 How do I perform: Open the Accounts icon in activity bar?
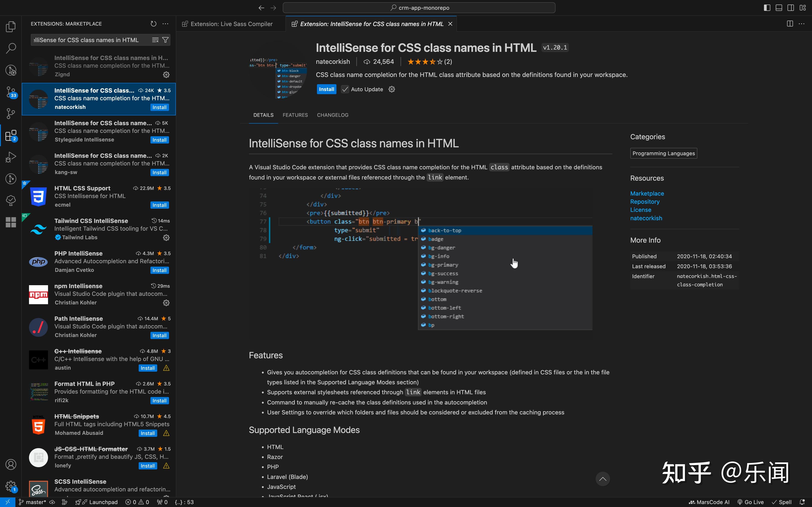point(10,464)
